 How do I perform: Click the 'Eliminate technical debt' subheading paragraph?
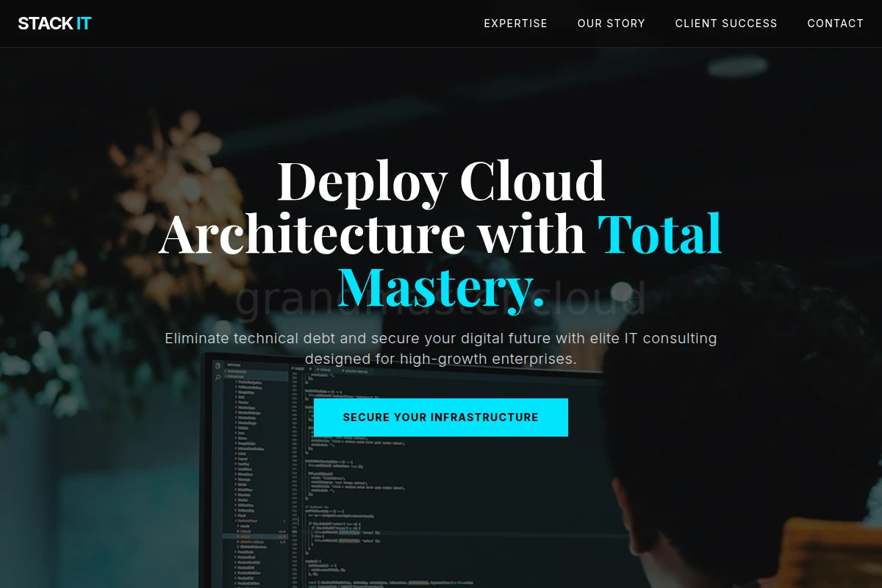coord(441,348)
